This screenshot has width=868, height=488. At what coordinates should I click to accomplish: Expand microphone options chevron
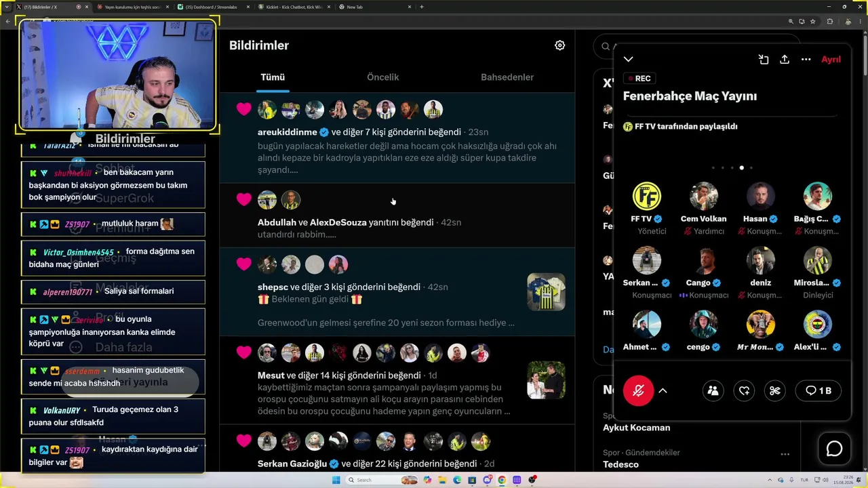(663, 390)
